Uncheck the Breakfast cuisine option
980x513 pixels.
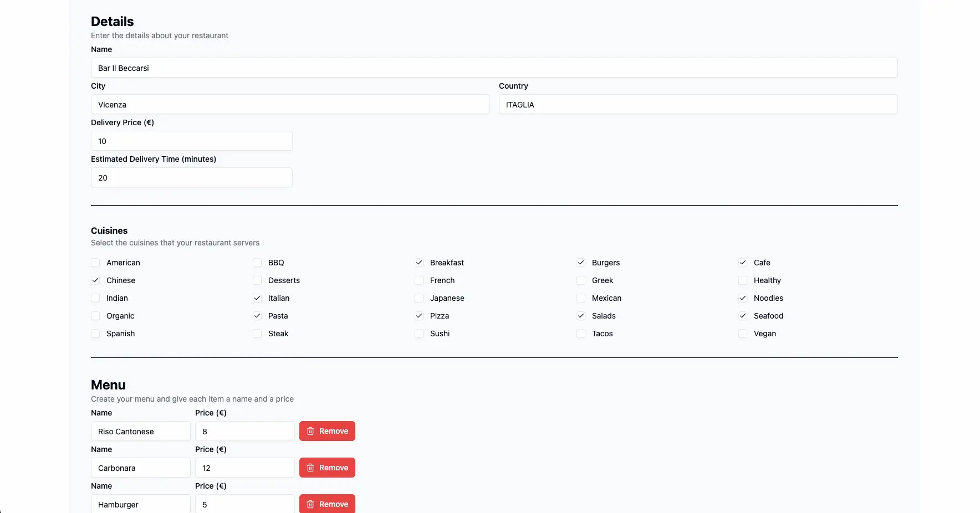(x=419, y=263)
